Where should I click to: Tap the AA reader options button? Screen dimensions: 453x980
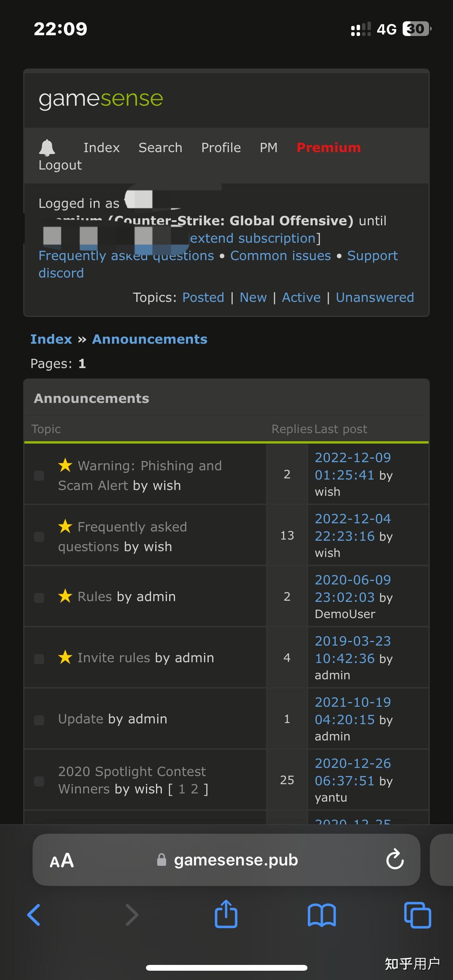[62, 860]
